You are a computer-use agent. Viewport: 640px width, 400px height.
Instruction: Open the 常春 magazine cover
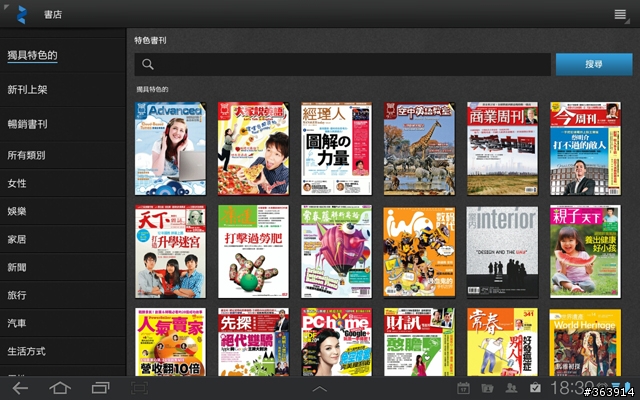pyautogui.click(x=502, y=342)
